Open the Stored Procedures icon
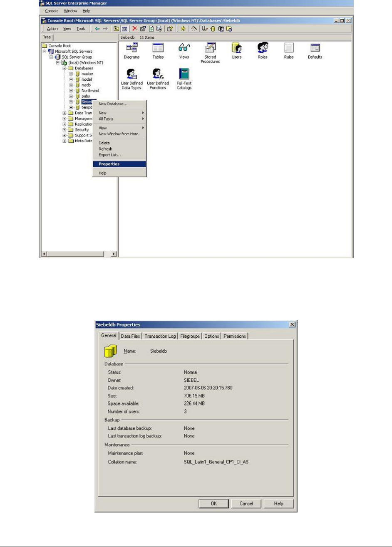This screenshot has width=392, height=547. click(210, 48)
